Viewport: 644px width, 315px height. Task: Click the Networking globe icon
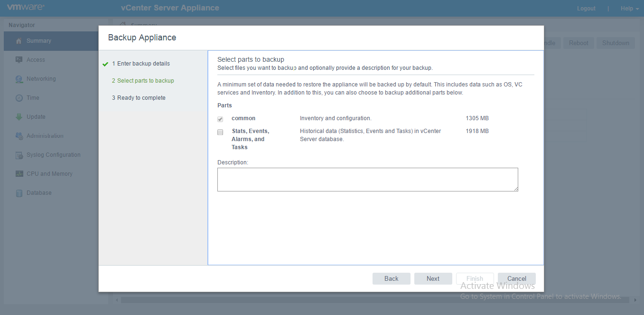(19, 79)
